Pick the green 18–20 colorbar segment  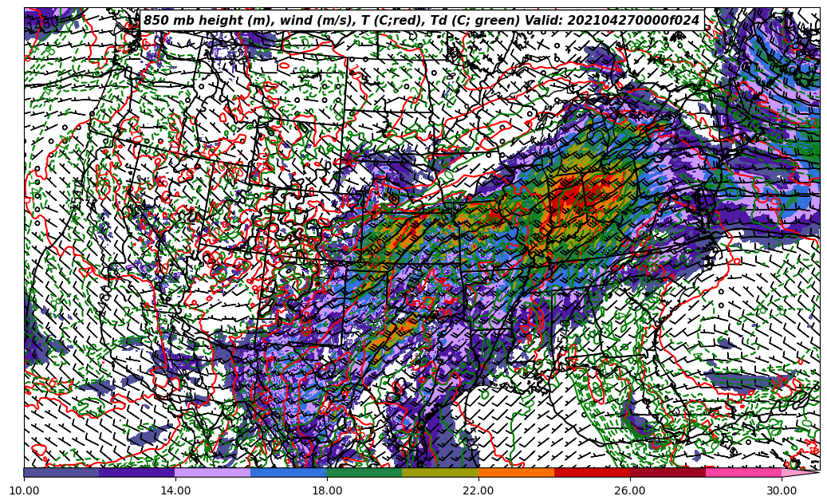(x=364, y=472)
